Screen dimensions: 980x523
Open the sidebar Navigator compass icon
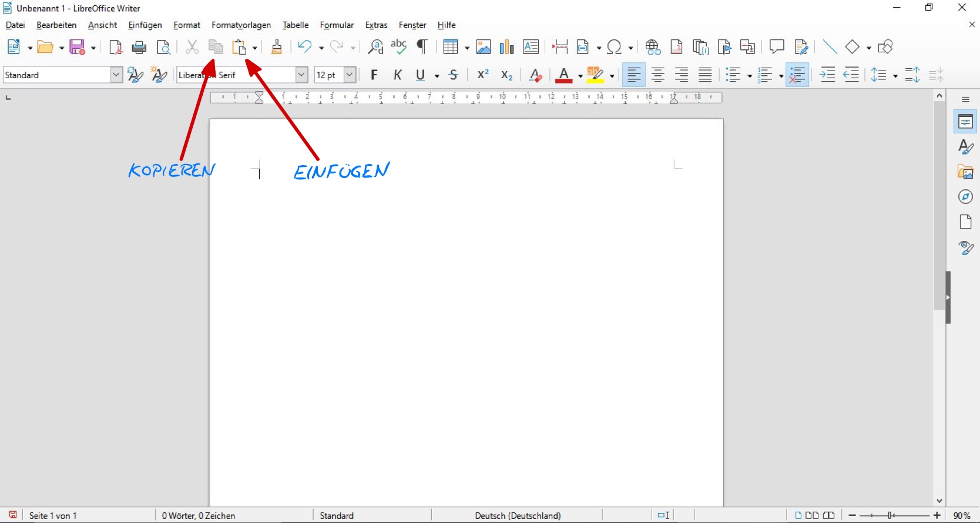pyautogui.click(x=965, y=197)
